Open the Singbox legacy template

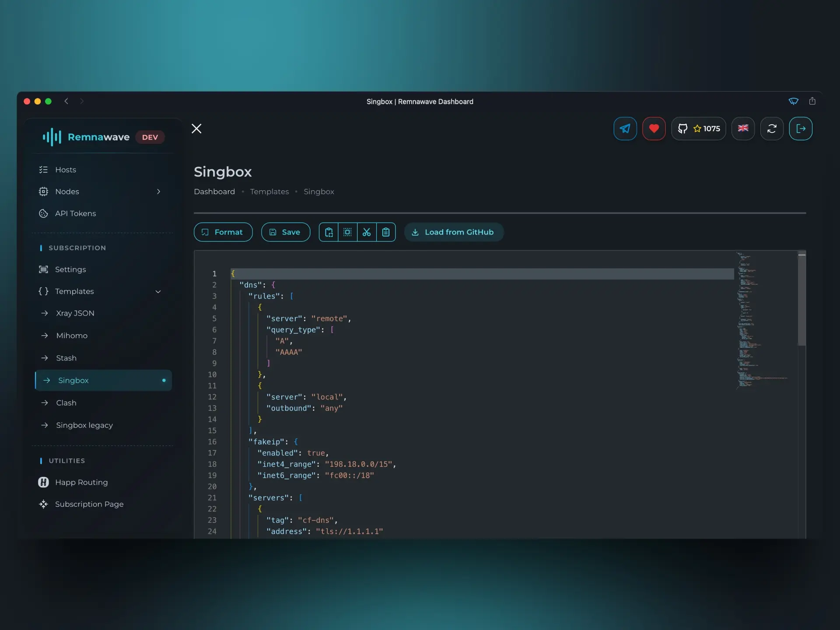[103, 425]
